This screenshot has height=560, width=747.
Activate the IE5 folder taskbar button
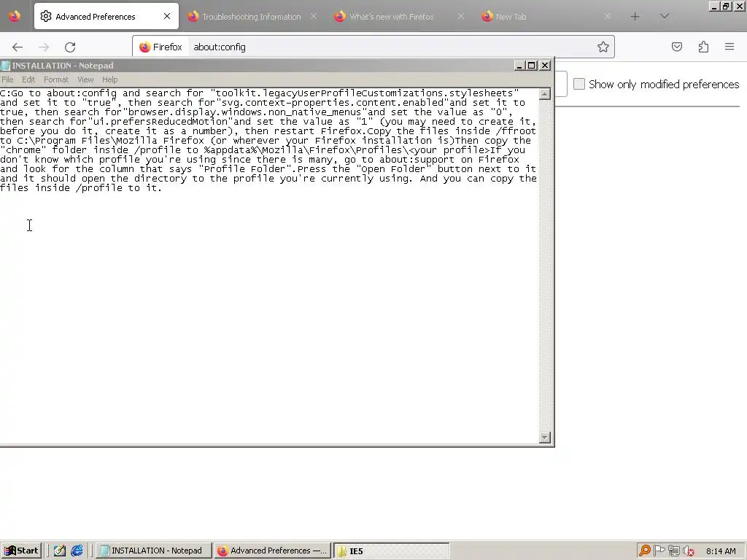(391, 551)
